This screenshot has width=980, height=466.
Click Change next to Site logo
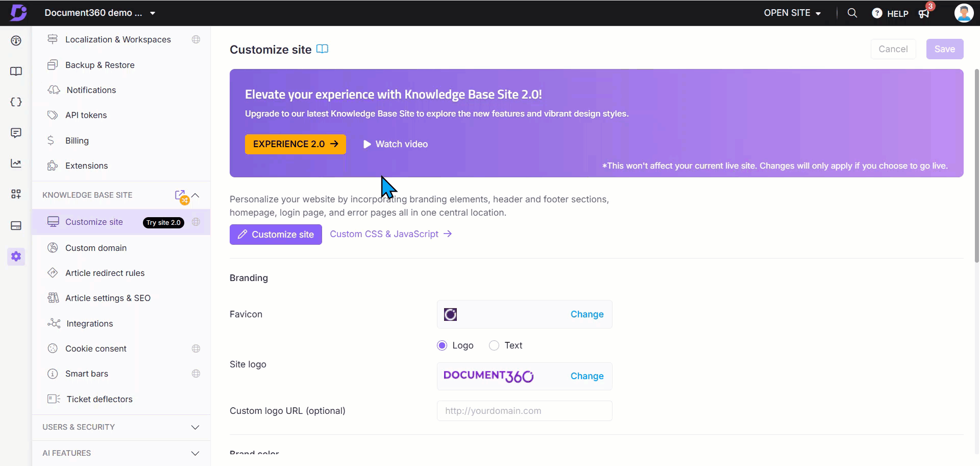click(x=587, y=376)
